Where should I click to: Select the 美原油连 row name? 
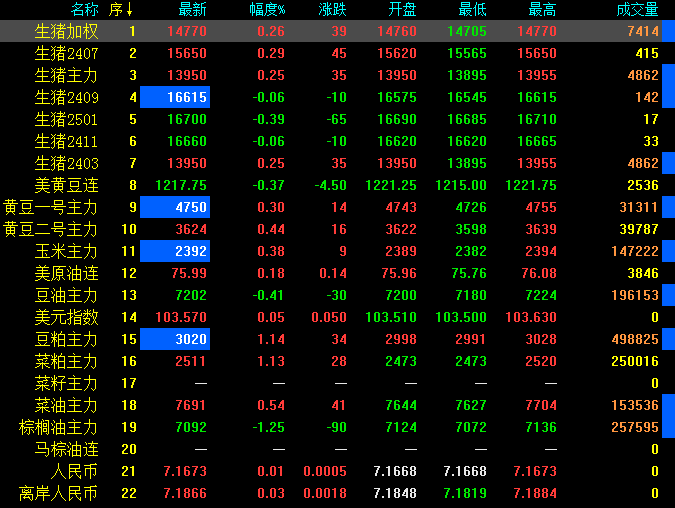point(66,273)
